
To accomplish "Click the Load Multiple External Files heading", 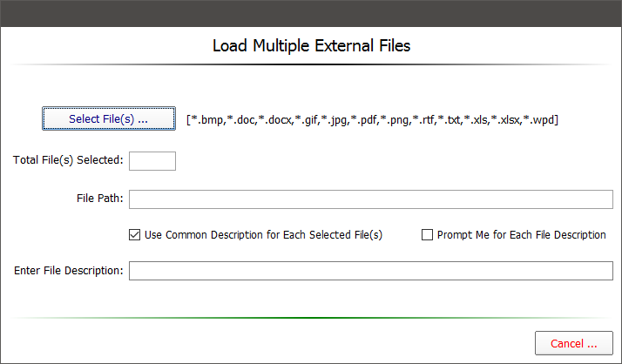I will coord(311,45).
